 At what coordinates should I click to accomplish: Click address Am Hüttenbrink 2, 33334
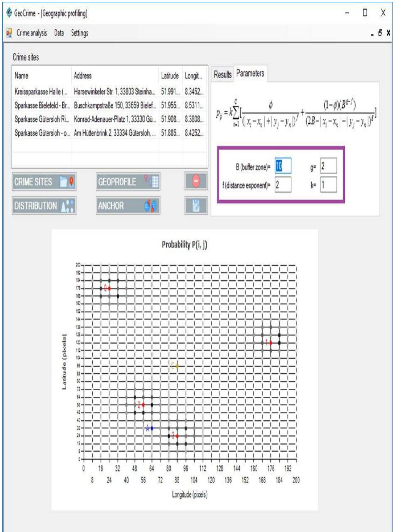tap(114, 133)
